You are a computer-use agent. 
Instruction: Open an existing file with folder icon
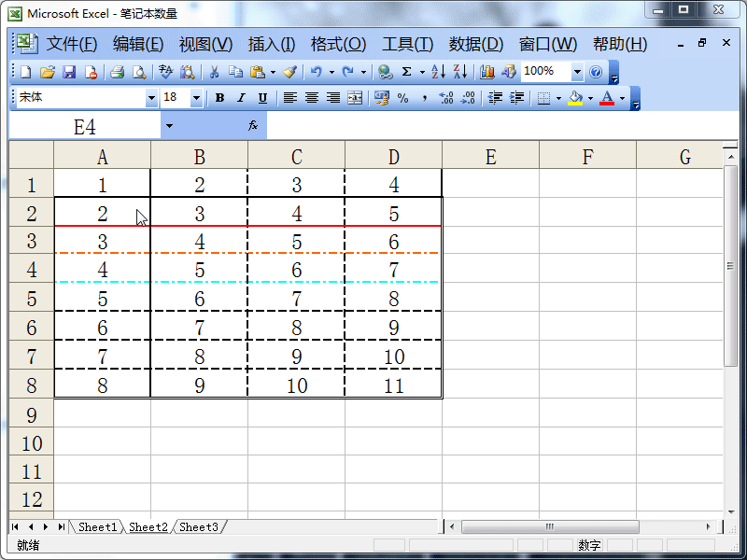tap(48, 72)
